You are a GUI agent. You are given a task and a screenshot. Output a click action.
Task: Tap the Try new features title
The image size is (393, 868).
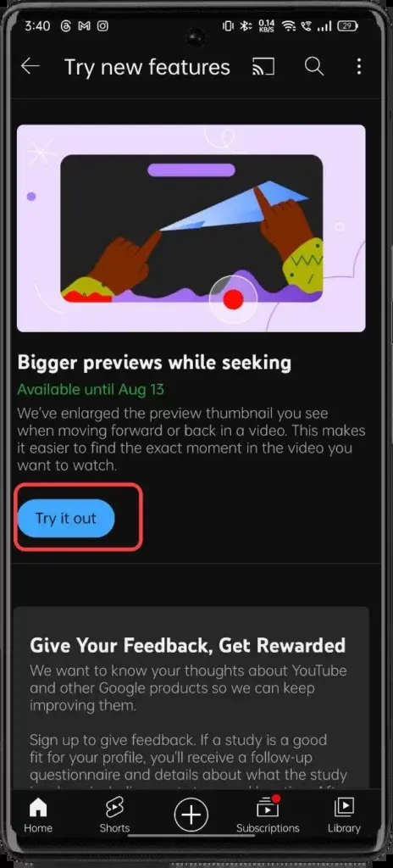[147, 67]
